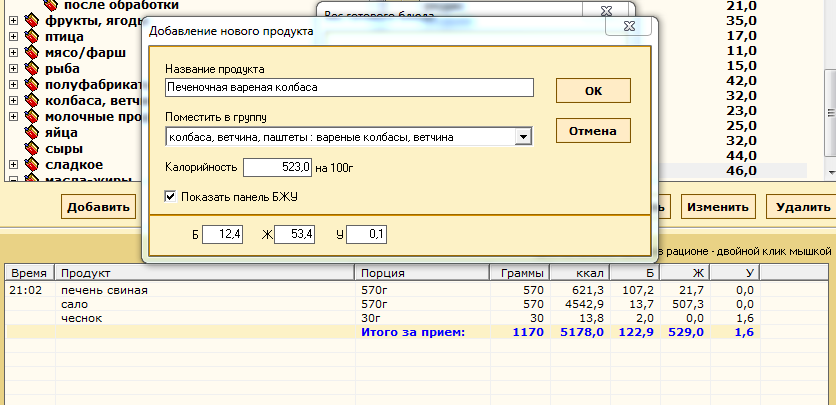Select the 'рыба' tree item
The height and width of the screenshot is (405, 836).
62,69
